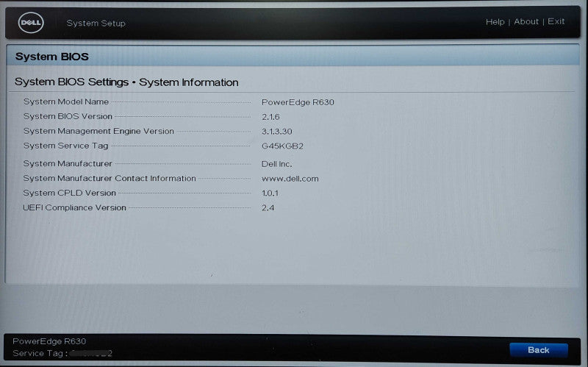
Task: Click the www.dell.com value
Action: click(290, 179)
